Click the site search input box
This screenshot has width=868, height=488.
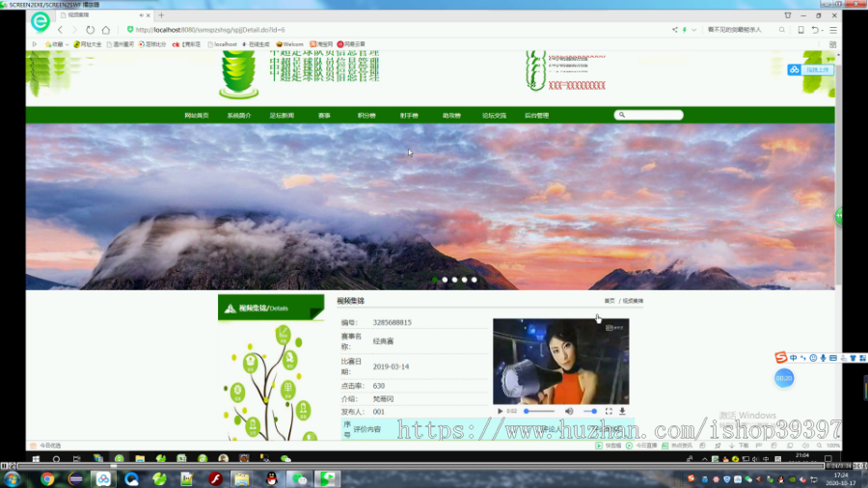pyautogui.click(x=648, y=115)
